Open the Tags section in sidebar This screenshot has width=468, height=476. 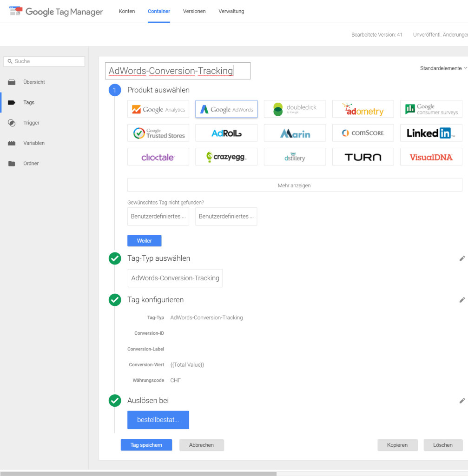pyautogui.click(x=29, y=102)
